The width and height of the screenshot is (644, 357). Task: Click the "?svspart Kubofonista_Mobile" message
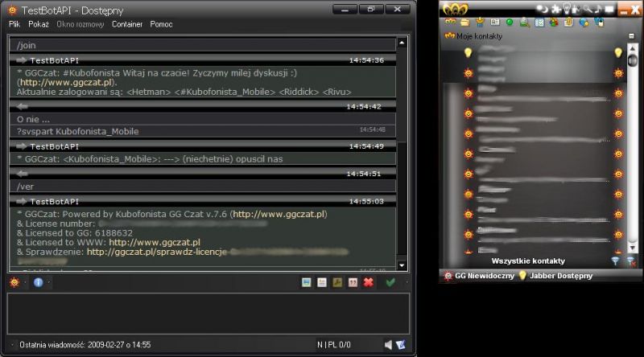77,131
